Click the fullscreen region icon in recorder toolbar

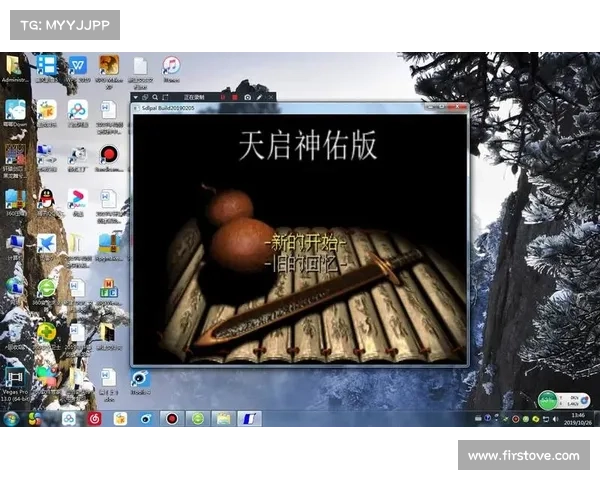pyautogui.click(x=165, y=97)
